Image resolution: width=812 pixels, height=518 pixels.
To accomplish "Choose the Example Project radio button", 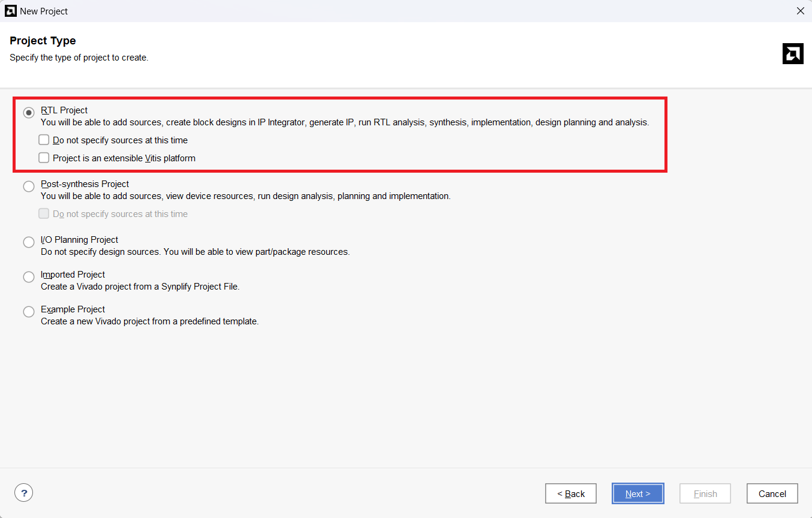I will pos(29,312).
